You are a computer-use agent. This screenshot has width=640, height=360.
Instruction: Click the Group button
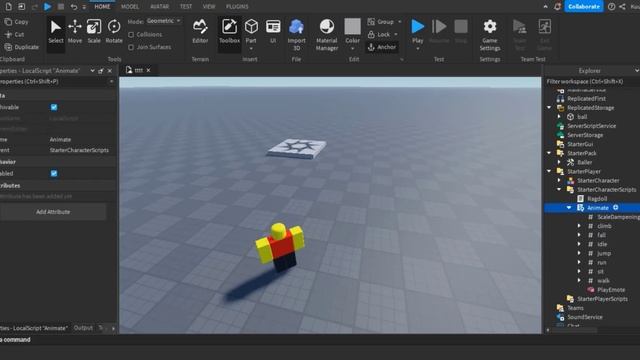pos(381,22)
